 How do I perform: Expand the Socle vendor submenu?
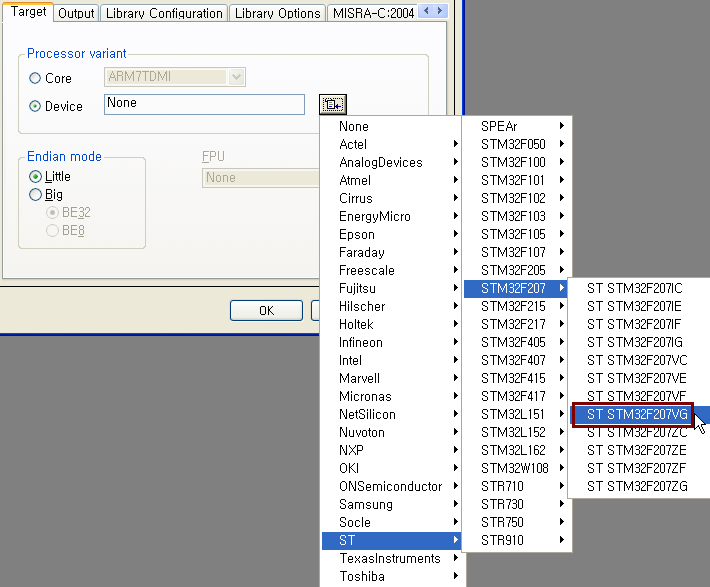[391, 522]
